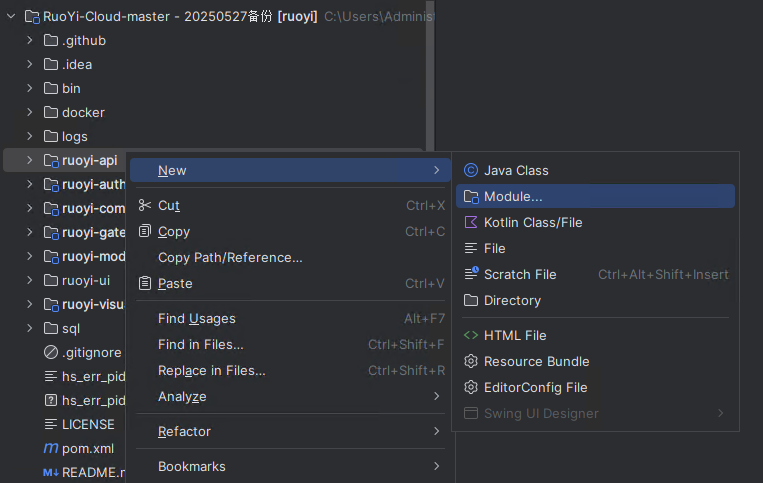
Task: Create a new Java Class
Action: (x=595, y=170)
